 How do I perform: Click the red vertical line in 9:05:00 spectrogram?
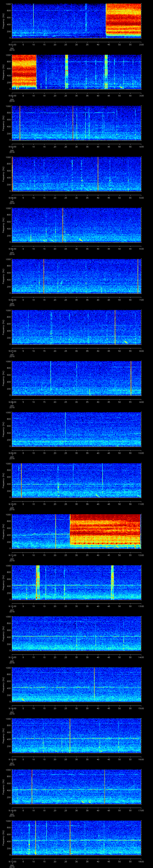point(63,225)
